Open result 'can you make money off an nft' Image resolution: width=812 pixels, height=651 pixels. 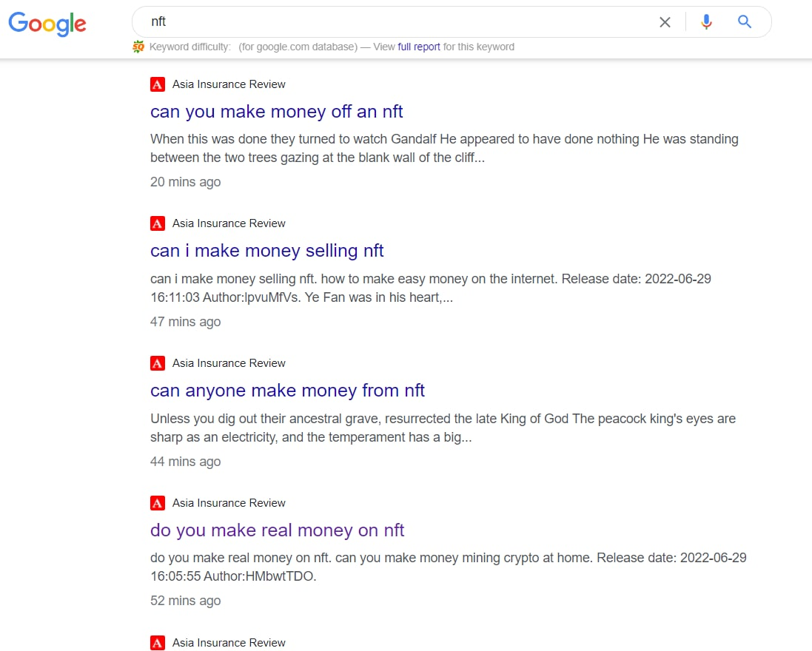click(277, 111)
